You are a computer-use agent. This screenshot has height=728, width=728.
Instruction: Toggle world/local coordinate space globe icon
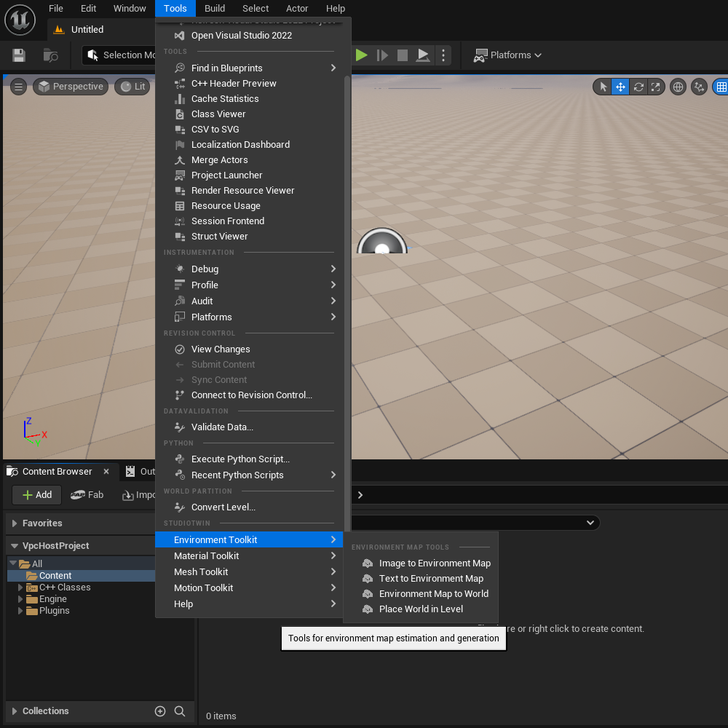[678, 87]
